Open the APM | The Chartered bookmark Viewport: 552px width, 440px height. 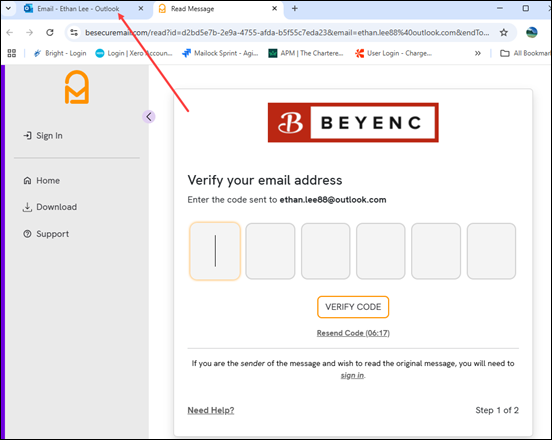tap(306, 53)
